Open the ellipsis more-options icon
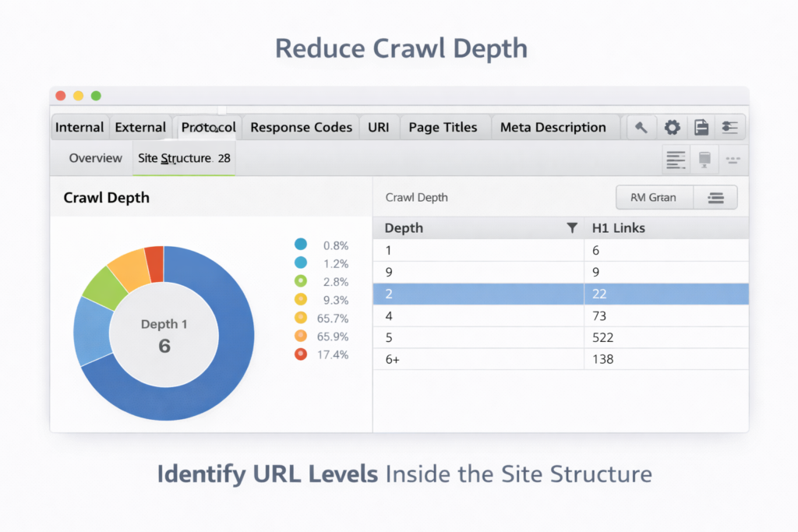 tap(732, 159)
